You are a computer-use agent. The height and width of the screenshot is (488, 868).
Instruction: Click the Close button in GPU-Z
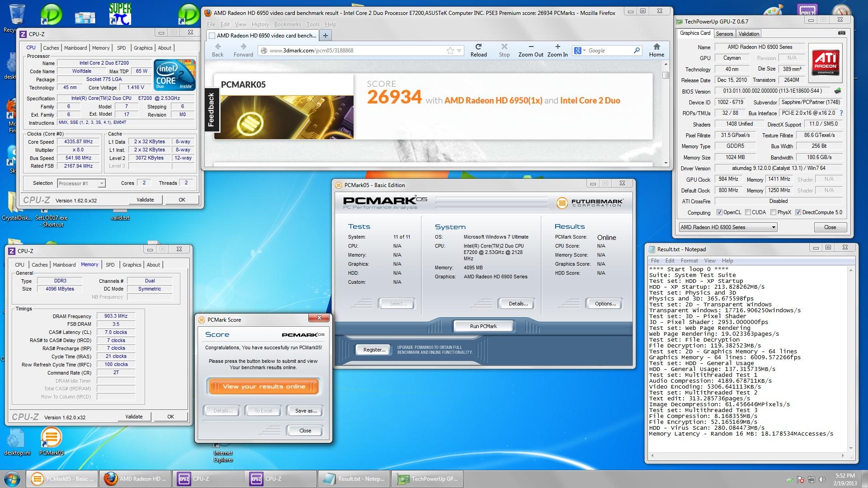point(830,227)
